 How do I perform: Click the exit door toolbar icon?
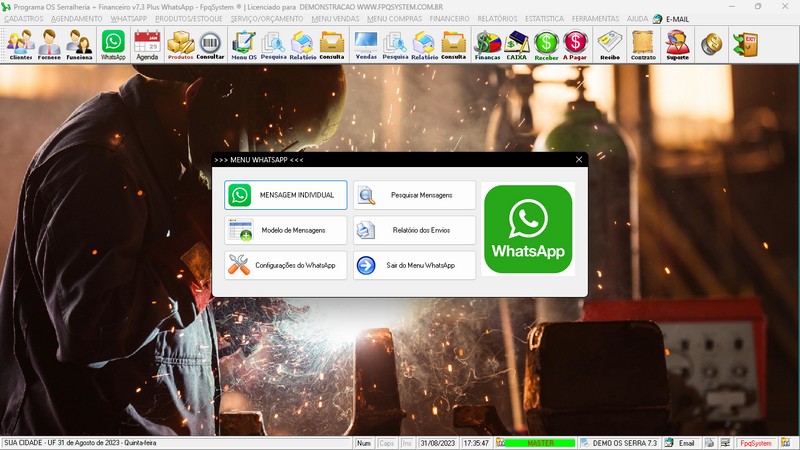(745, 44)
